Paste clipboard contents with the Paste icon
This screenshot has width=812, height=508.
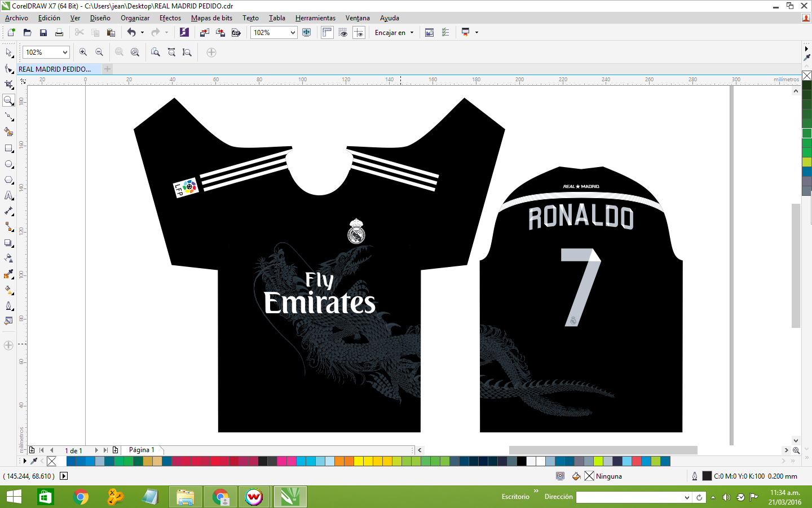(111, 33)
